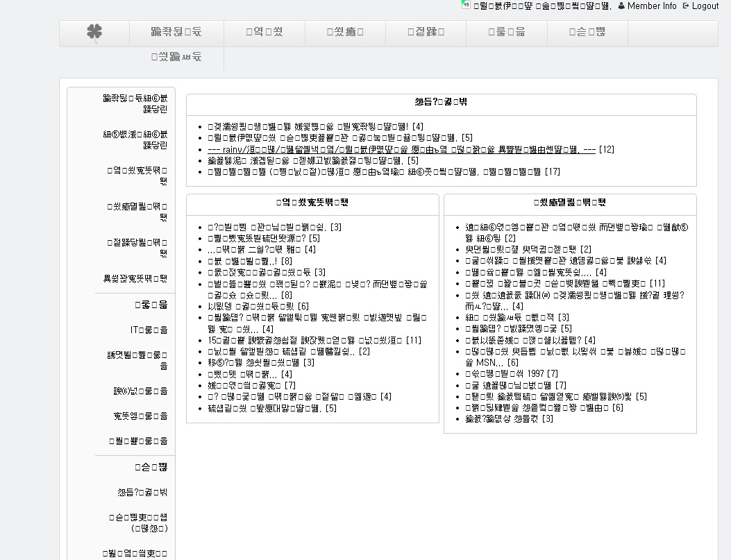Select the navigation tab on the second row
Image resolution: width=731 pixels, height=560 pixels.
click(176, 57)
